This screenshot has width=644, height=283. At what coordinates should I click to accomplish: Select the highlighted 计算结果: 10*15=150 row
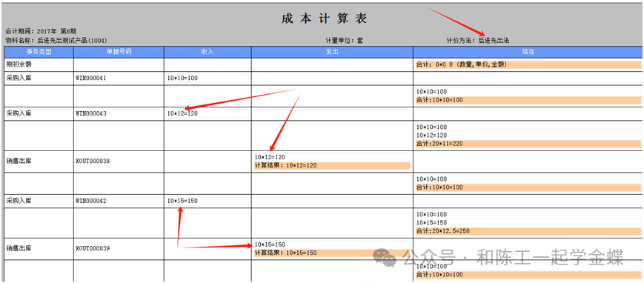[x=332, y=253]
